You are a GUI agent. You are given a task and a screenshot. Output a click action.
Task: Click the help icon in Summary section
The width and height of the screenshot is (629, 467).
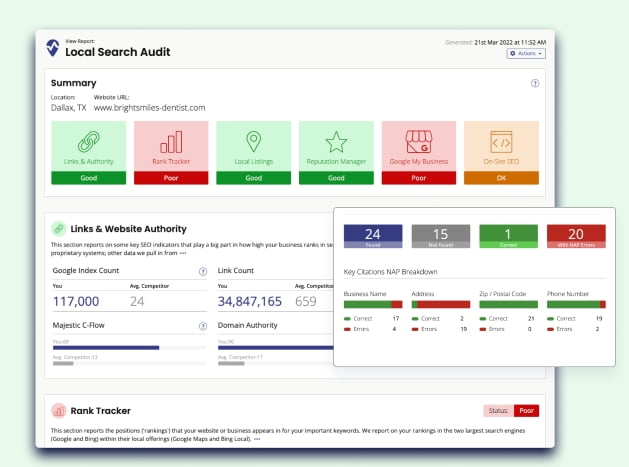coord(538,83)
